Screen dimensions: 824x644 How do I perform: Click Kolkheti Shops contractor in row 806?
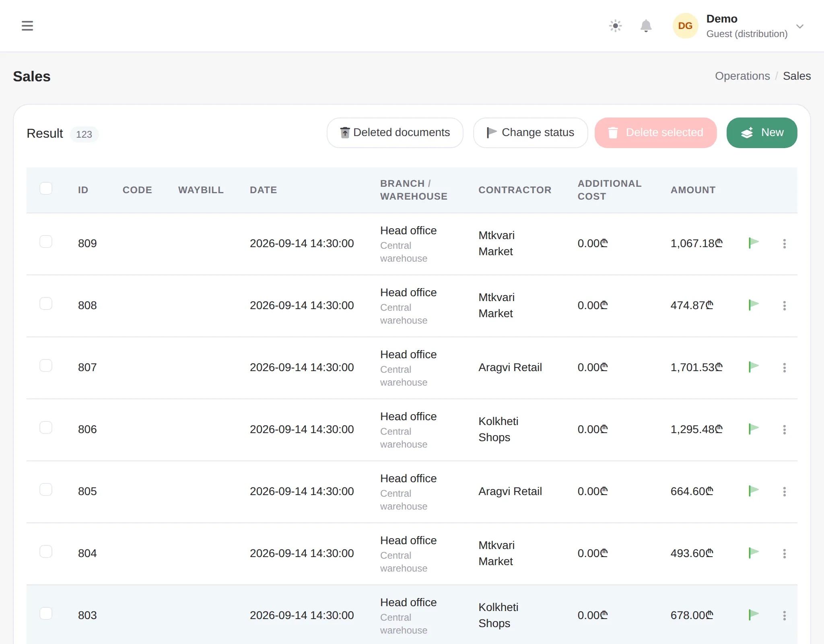499,429
